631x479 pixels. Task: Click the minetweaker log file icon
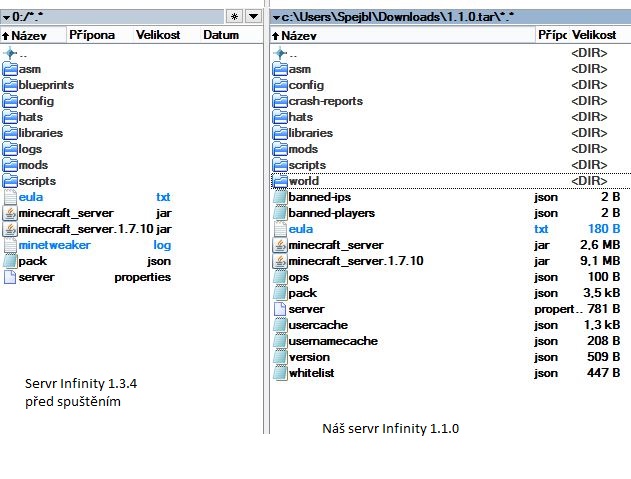10,245
